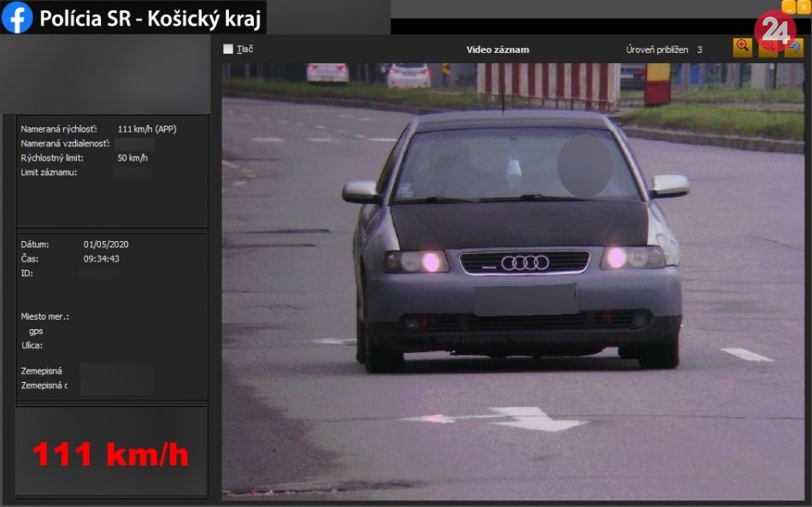Click the Facebook logo icon
This screenshot has width=812, height=507.
[x=17, y=17]
